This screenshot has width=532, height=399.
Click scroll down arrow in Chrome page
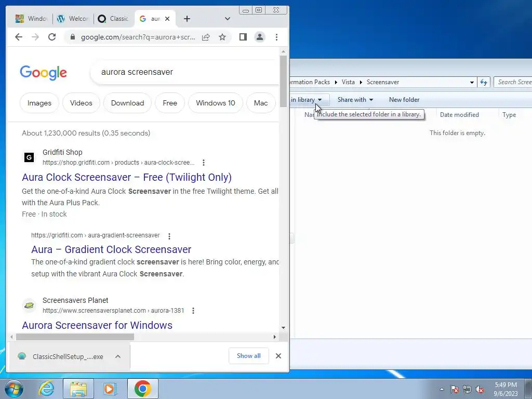pos(283,328)
